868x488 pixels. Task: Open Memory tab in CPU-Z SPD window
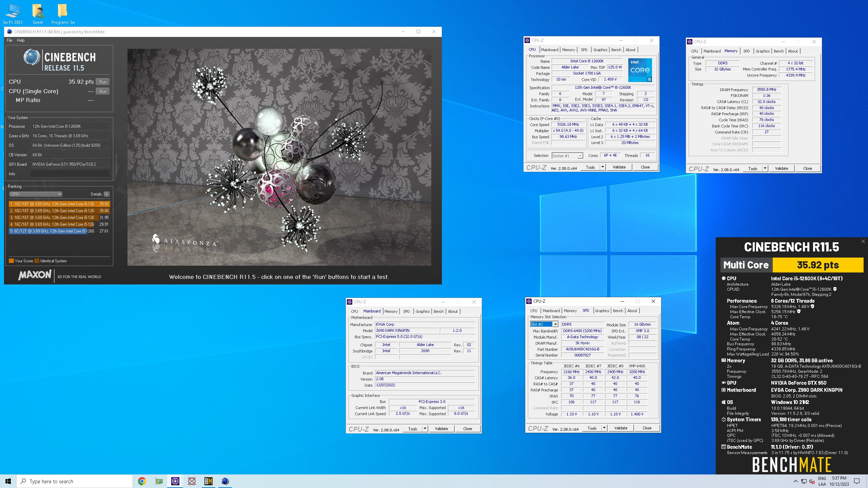(570, 311)
